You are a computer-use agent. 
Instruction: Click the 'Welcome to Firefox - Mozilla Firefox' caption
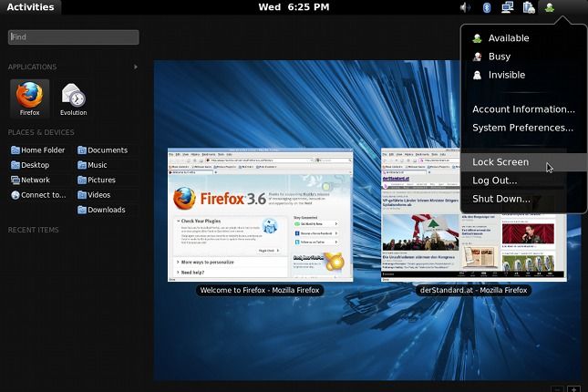tap(260, 290)
